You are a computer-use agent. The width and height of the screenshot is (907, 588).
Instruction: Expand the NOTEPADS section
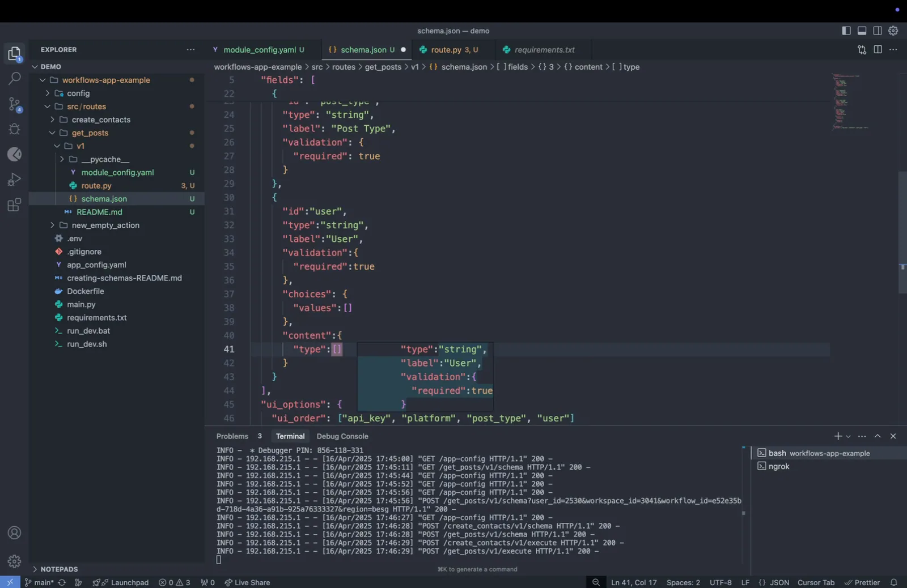(x=117, y=569)
